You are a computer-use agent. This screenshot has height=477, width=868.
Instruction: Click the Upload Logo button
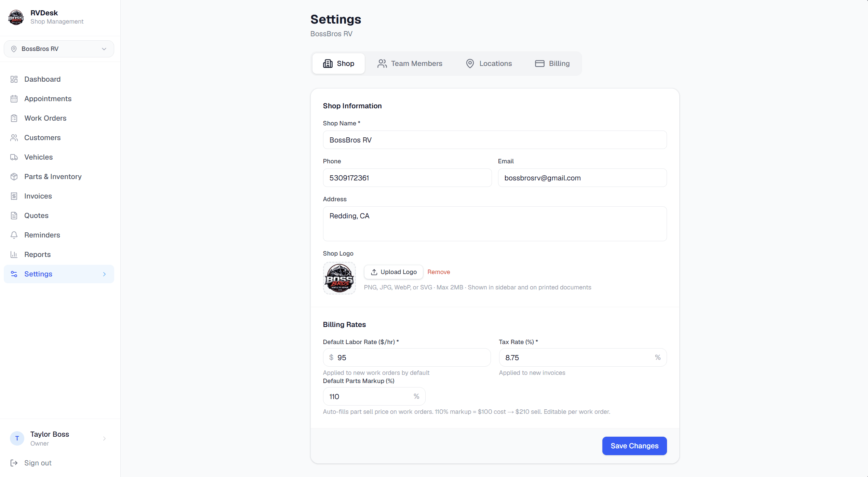(393, 272)
